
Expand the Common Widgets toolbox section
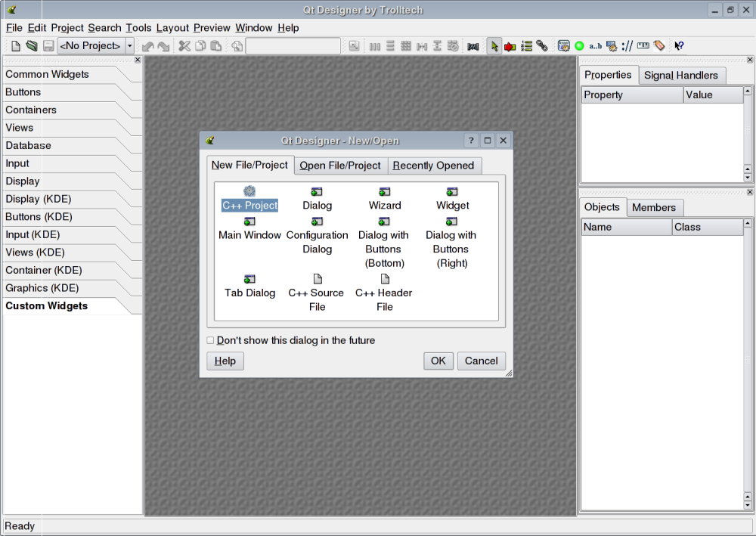tap(48, 74)
